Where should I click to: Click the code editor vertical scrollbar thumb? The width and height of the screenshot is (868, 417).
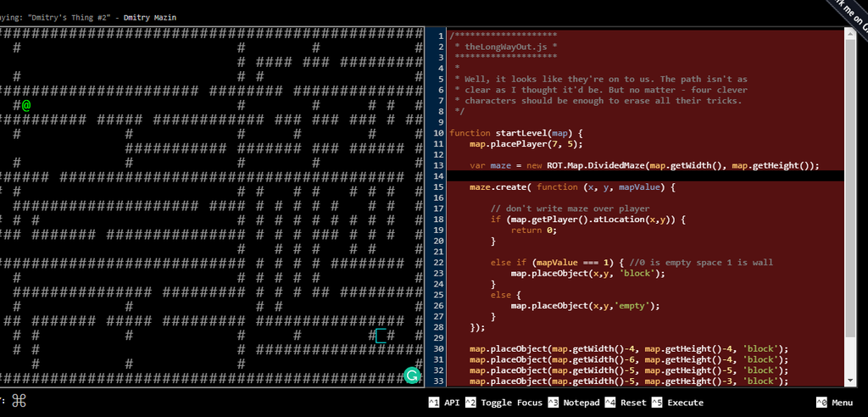[851, 187]
